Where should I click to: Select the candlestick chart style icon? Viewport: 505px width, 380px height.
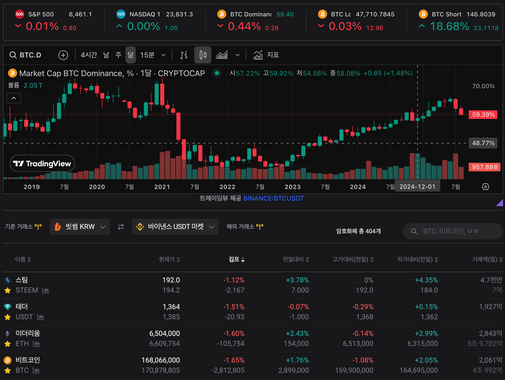(203, 55)
